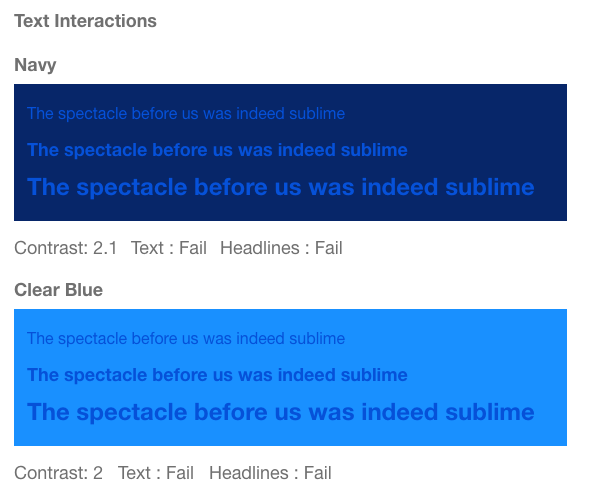Click the word Interactions in top heading
The height and width of the screenshot is (499, 593).
tap(105, 21)
